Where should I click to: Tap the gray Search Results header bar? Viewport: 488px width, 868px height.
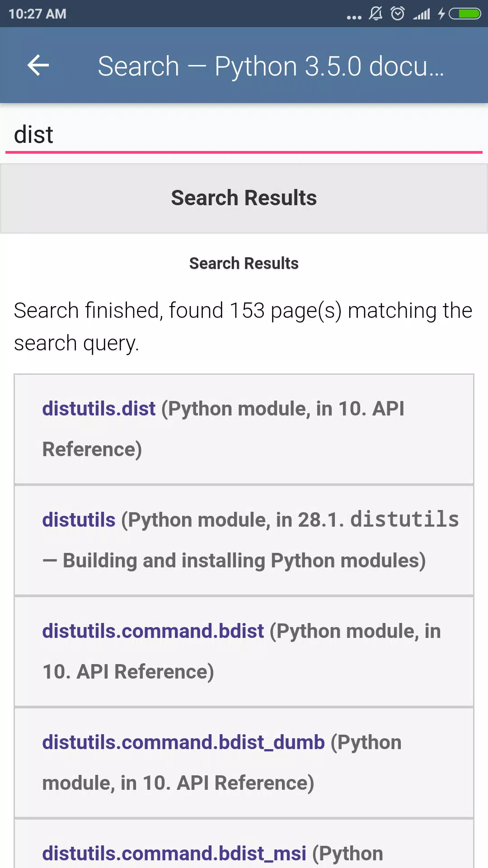244,198
